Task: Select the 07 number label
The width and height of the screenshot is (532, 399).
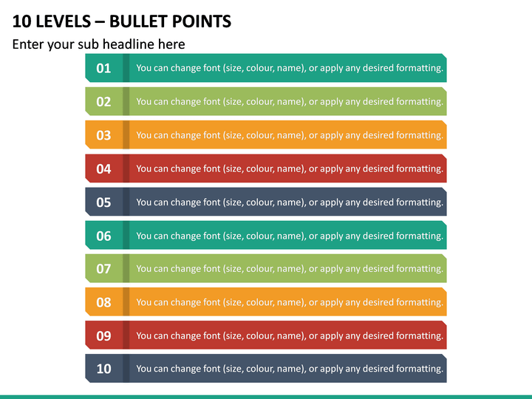Action: (103, 269)
